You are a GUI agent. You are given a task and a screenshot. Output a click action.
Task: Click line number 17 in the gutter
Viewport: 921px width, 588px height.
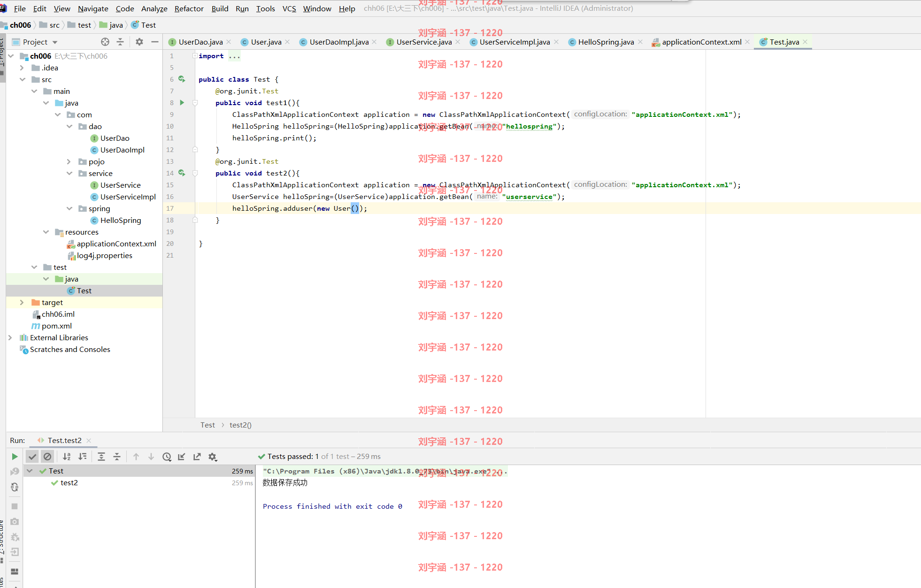coord(170,208)
